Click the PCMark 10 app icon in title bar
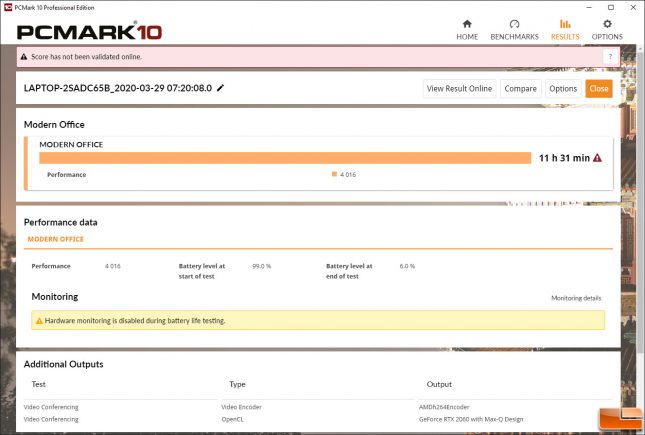Viewport: 645px width, 435px height. [x=8, y=7]
